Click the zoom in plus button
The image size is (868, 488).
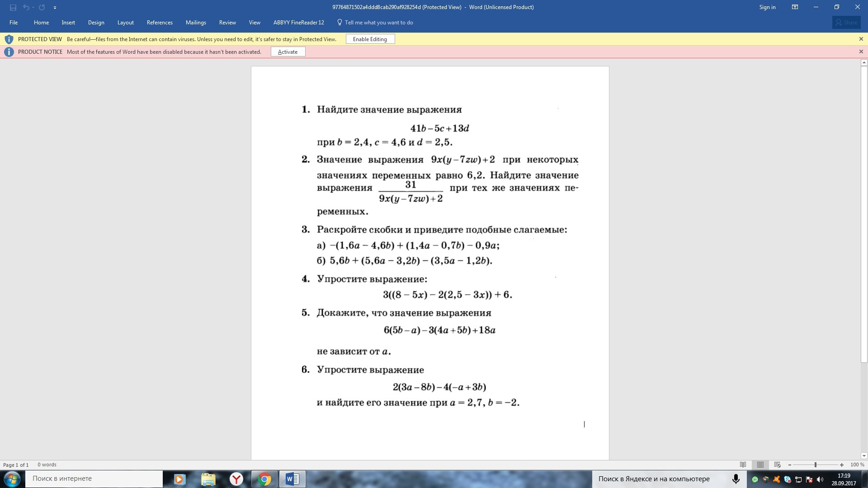click(841, 465)
